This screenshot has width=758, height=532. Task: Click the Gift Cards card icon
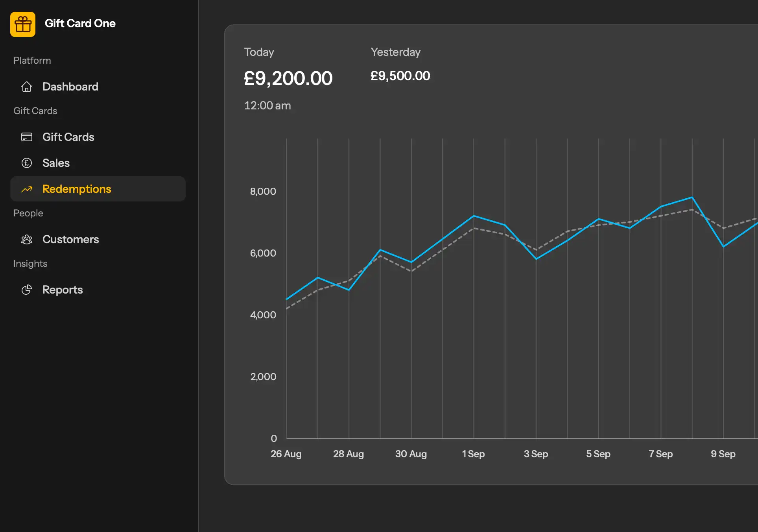27,137
